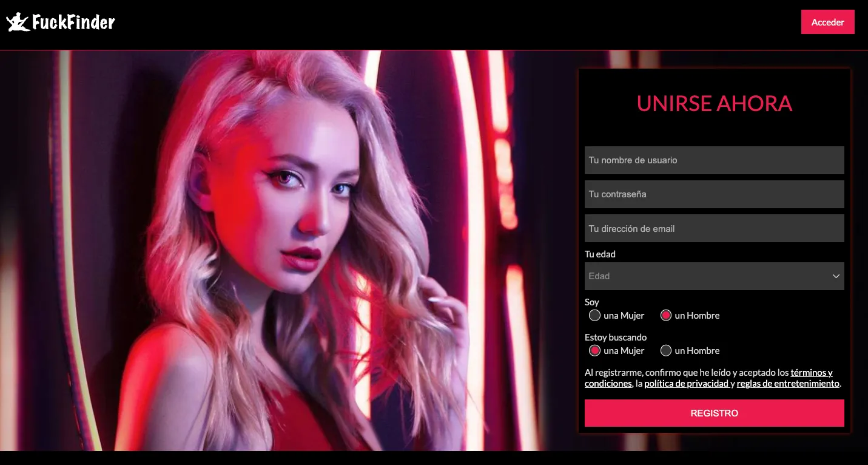
Task: Click the FuckFinder logo text
Action: (73, 22)
